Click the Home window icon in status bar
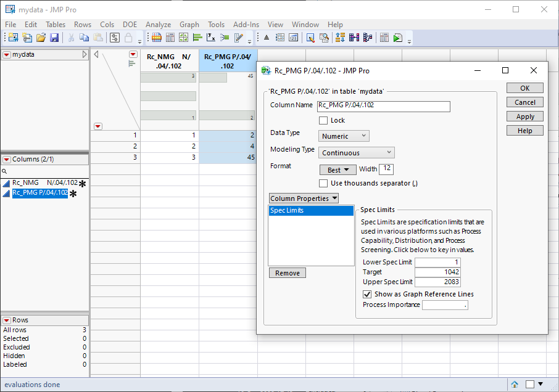This screenshot has width=559, height=392. [515, 385]
